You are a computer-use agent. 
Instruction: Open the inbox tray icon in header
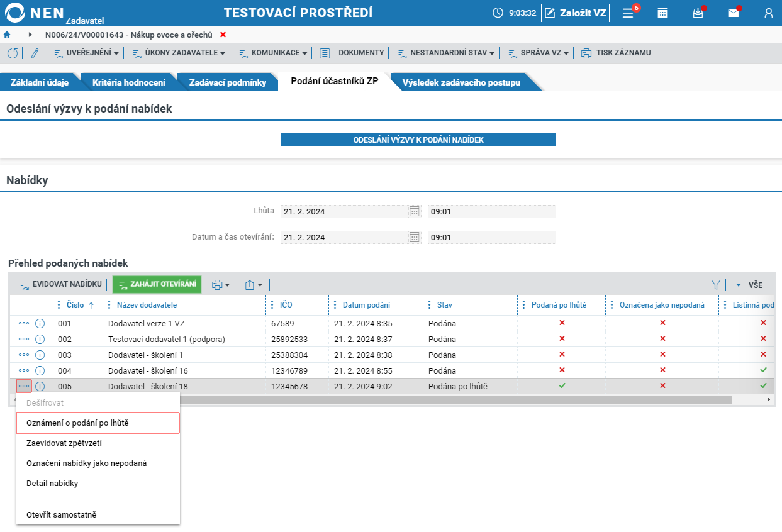pyautogui.click(x=698, y=13)
